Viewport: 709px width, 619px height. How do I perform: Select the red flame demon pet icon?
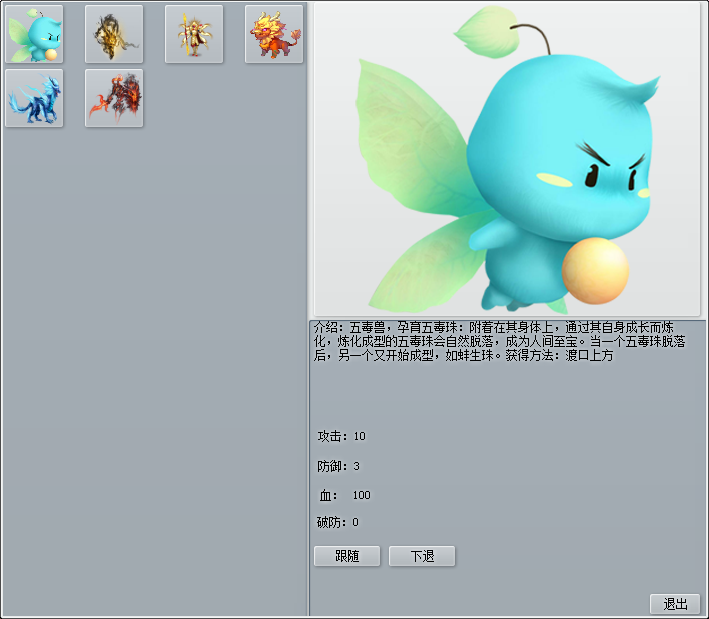pyautogui.click(x=114, y=98)
